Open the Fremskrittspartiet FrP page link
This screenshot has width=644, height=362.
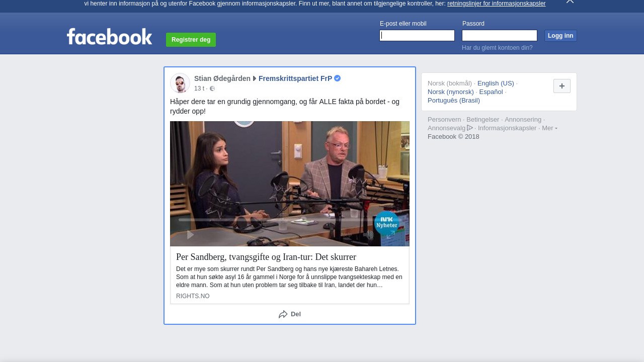(295, 78)
